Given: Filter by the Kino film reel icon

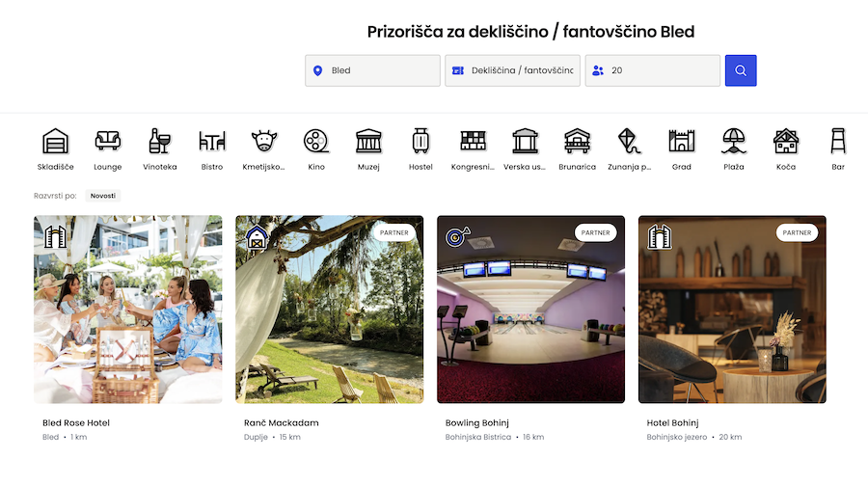Looking at the screenshot, I should coord(316,142).
